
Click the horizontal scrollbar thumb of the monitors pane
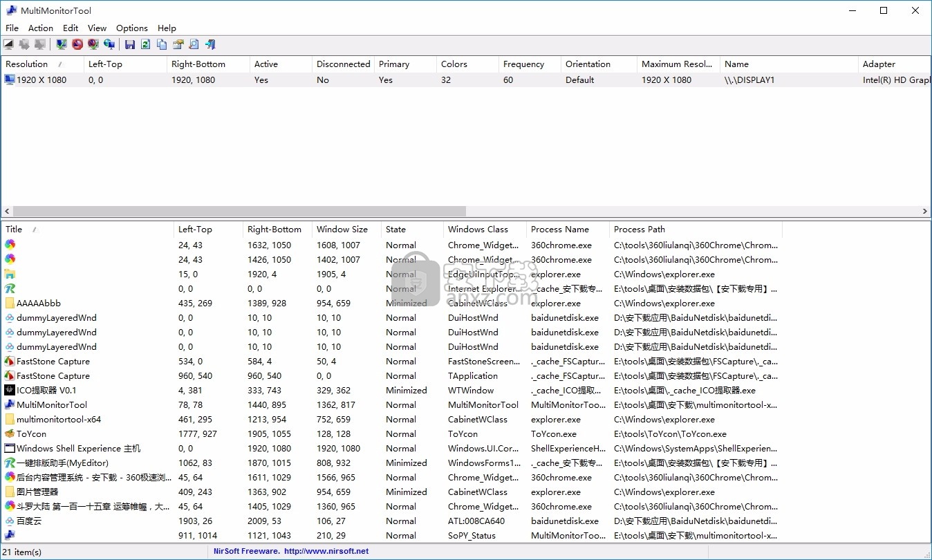239,211
